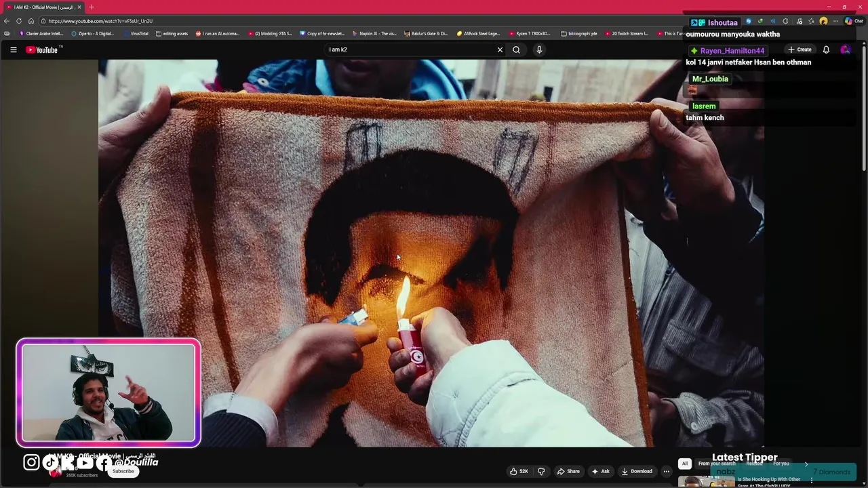Select the From your search chip
Screen dimensions: 868x488
coord(717,464)
